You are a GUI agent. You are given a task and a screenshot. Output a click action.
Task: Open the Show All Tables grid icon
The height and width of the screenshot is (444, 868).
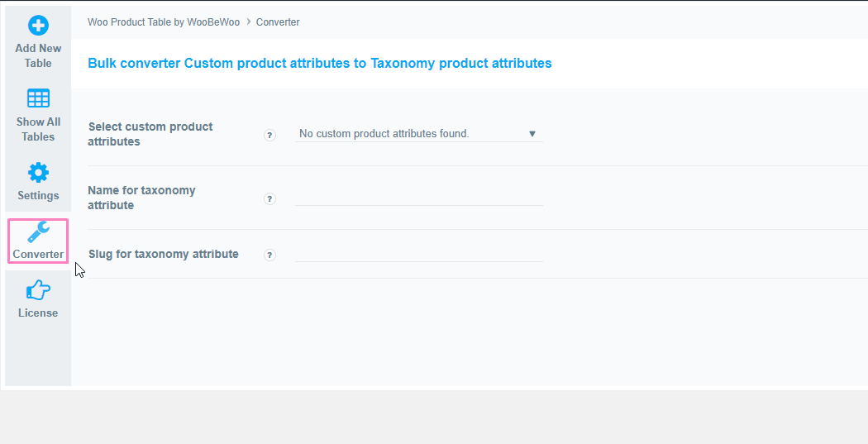click(38, 98)
